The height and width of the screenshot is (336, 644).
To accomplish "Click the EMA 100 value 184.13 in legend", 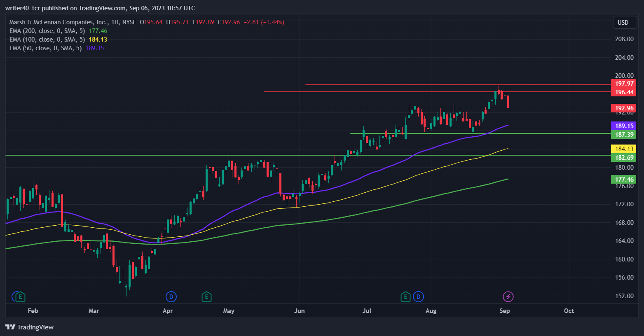I will 98,40.
